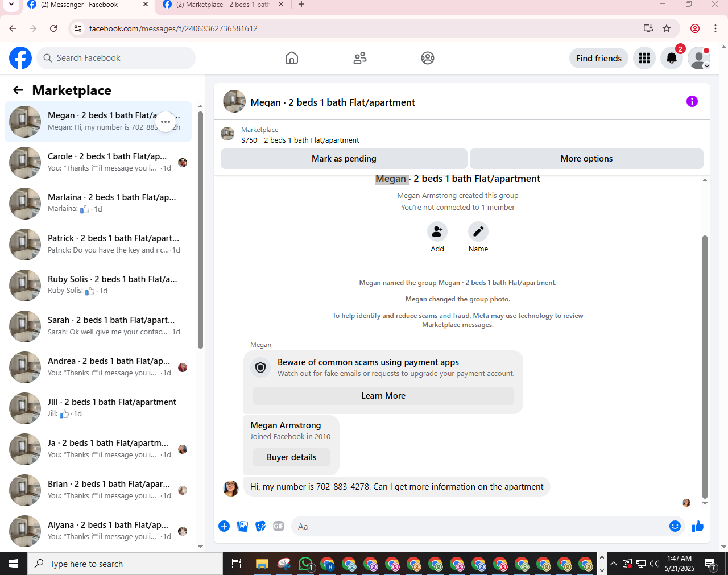728x575 pixels.
Task: Open Chrome profile icon
Action: [x=695, y=28]
